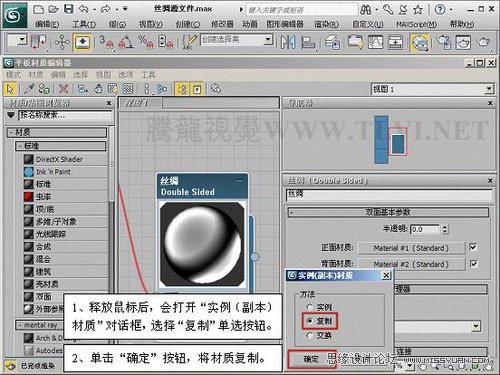The width and height of the screenshot is (500, 375).
Task: Toggle the 3D Snaps icon
Action: 107,42
